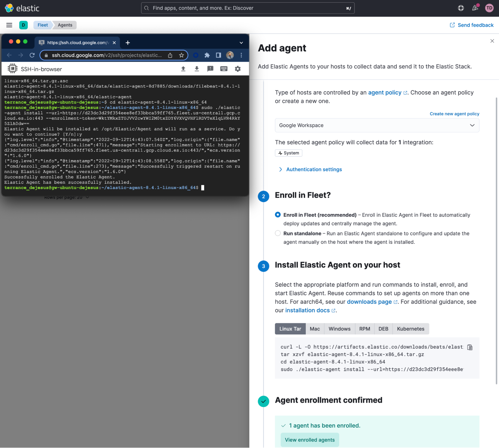499x448 pixels.
Task: Switch to the Windows tab
Action: (339, 329)
